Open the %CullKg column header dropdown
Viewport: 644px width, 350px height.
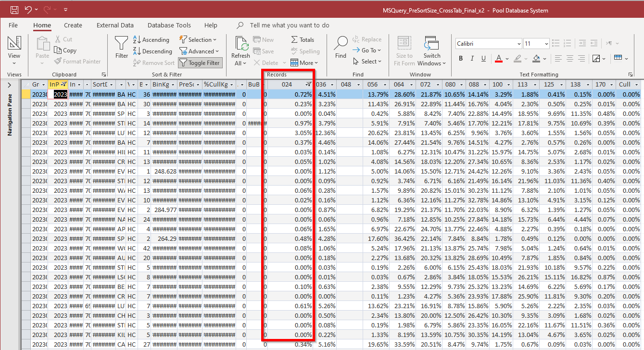tap(232, 85)
